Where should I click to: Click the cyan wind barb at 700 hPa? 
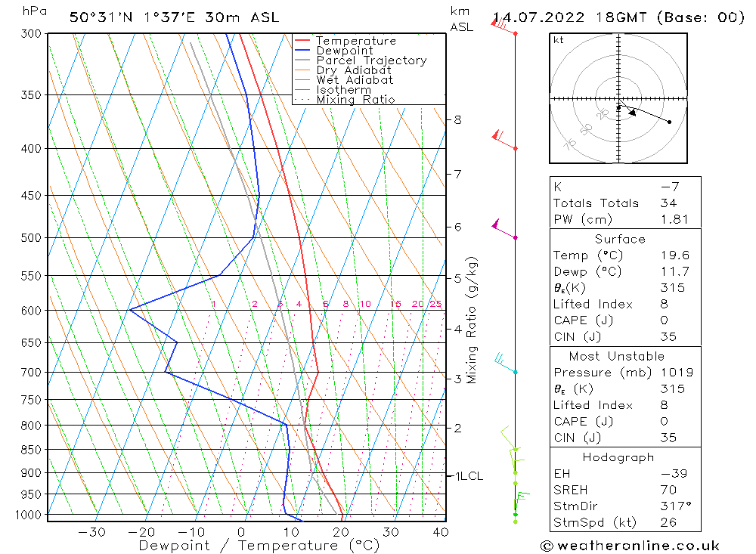[x=506, y=364]
